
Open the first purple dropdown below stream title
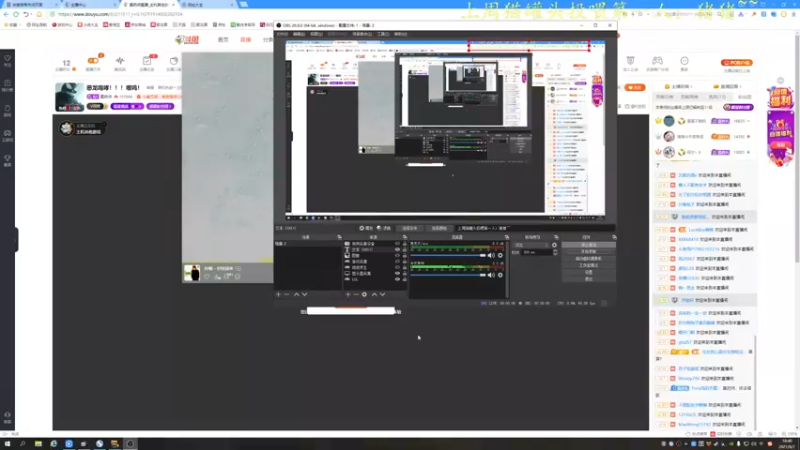127,106
